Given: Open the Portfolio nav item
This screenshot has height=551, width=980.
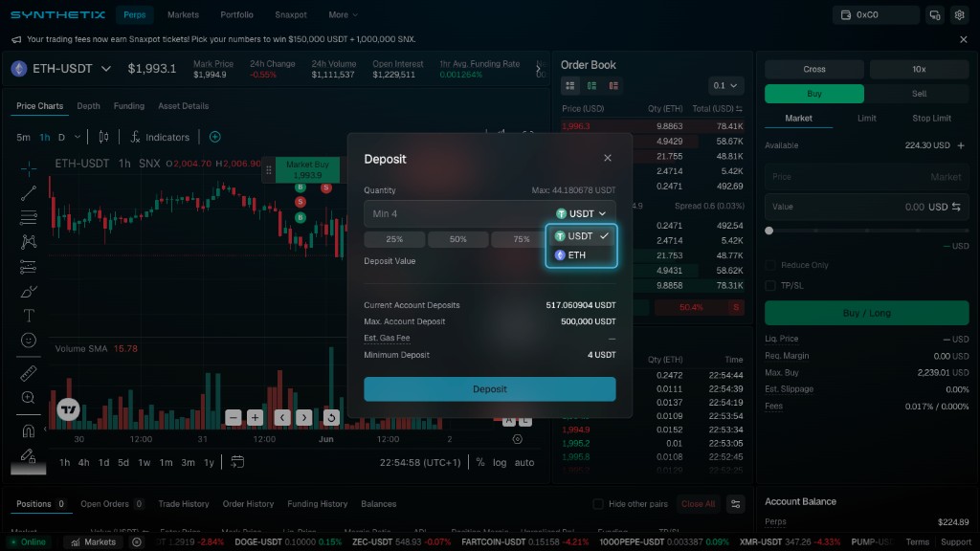Looking at the screenshot, I should coord(237,14).
